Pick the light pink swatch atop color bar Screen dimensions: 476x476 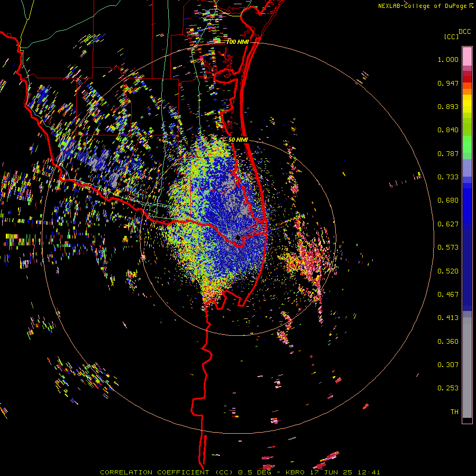point(467,57)
